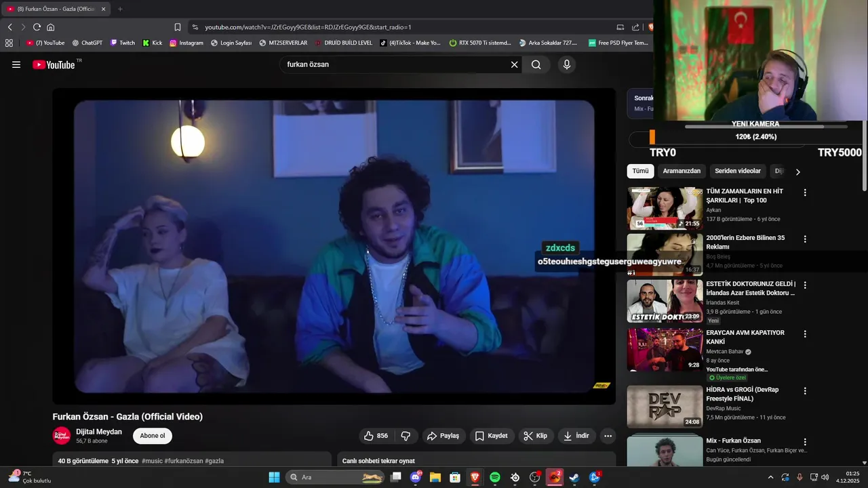
Task: Select the Tümü filter chip
Action: coord(641,171)
